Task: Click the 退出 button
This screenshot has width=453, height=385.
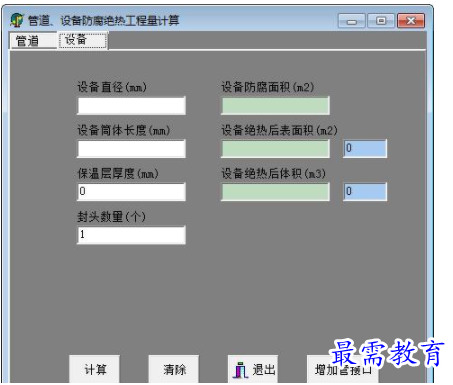Action: [253, 369]
